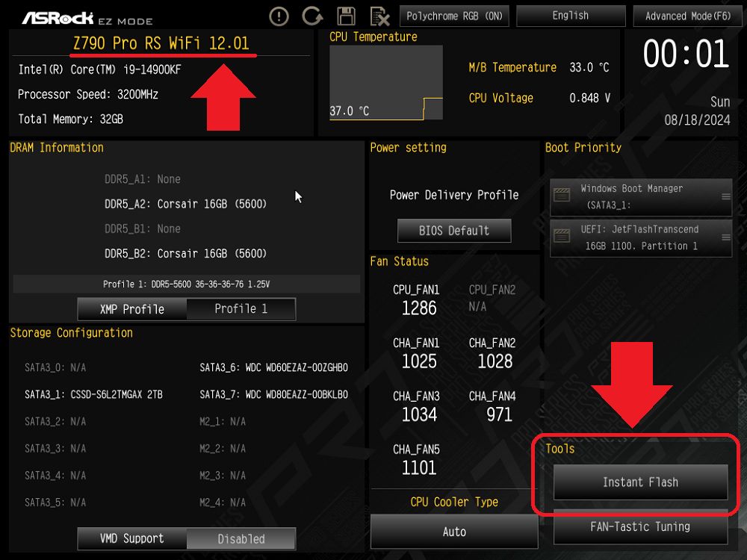Click DDR5_A1: None slot
This screenshot has width=747, height=560.
tap(143, 179)
